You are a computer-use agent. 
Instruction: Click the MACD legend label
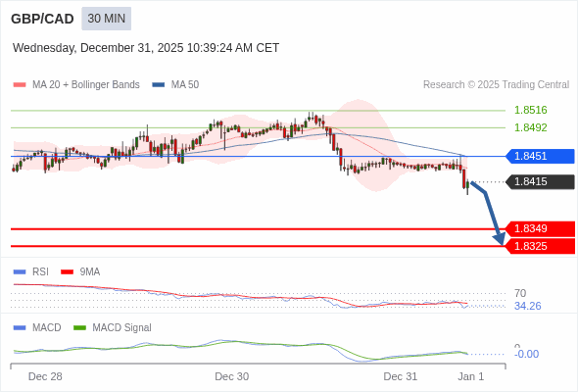pyautogui.click(x=47, y=328)
